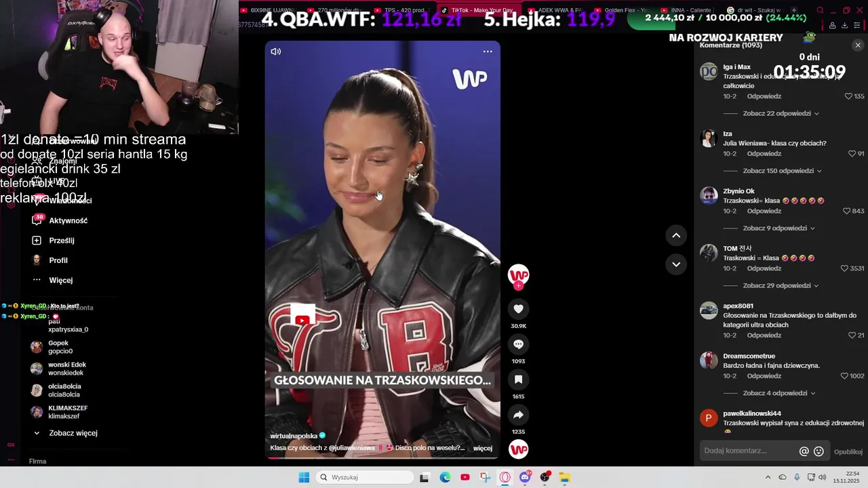Open File Explorer from taskbar

[565, 477]
